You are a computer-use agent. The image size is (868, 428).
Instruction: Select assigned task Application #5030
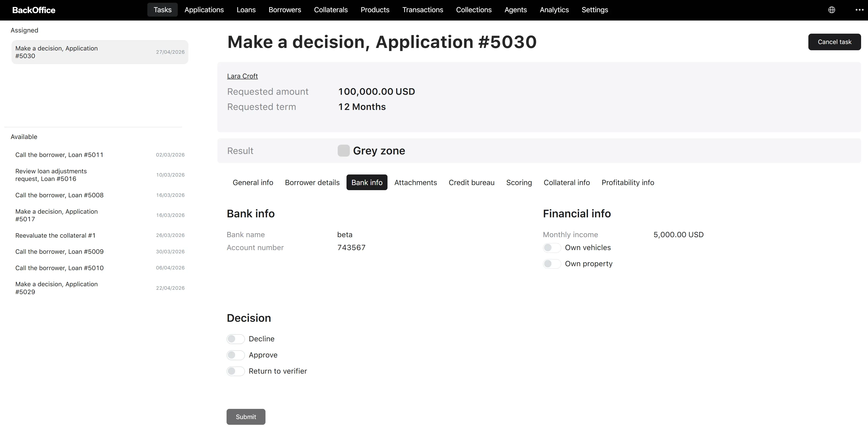point(100,52)
